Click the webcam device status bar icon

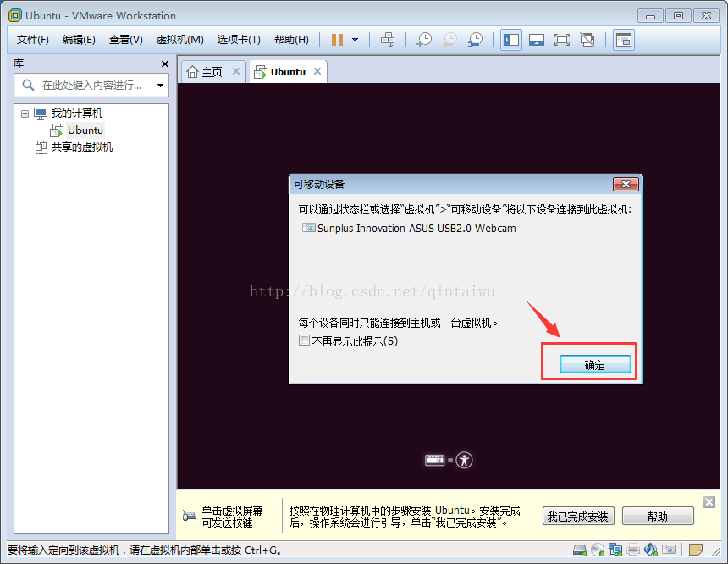point(669,550)
